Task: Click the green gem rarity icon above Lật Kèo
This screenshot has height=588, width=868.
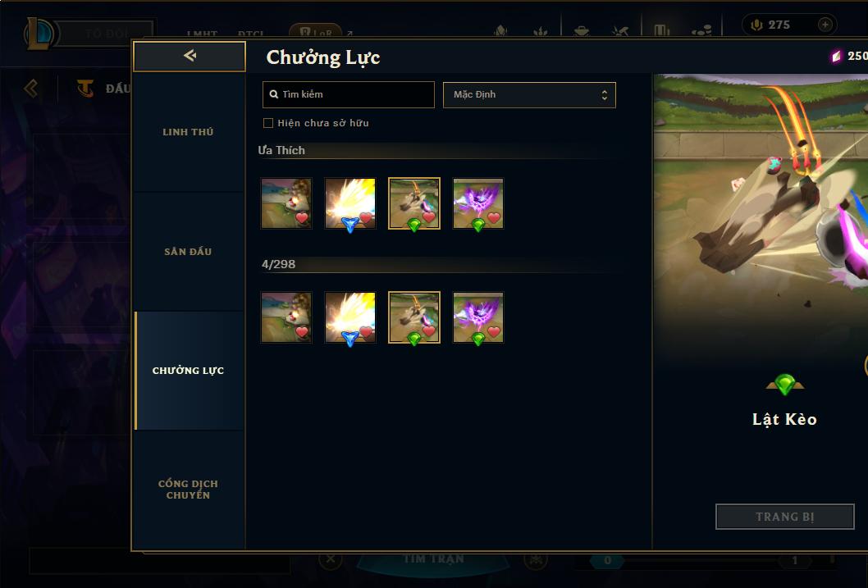Action: [x=784, y=384]
